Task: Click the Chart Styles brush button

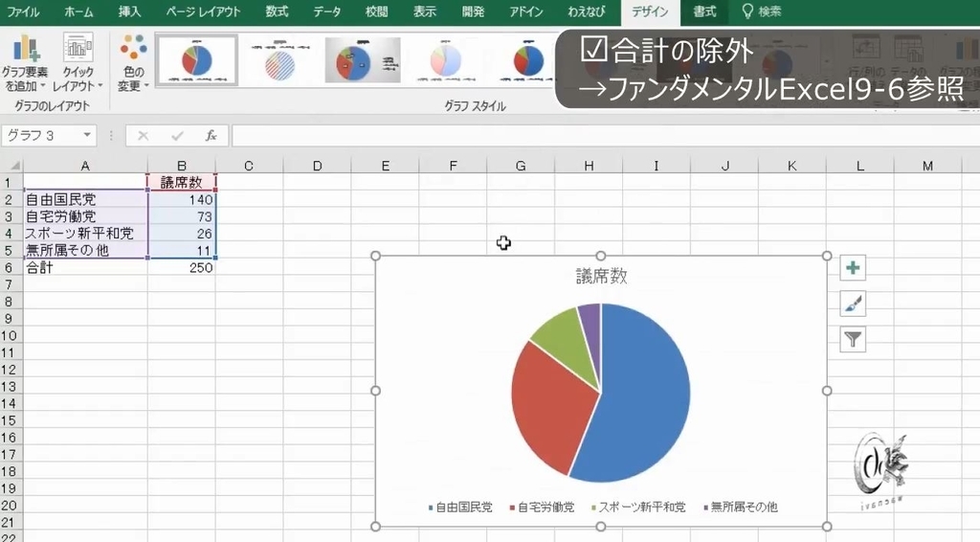Action: pyautogui.click(x=853, y=304)
